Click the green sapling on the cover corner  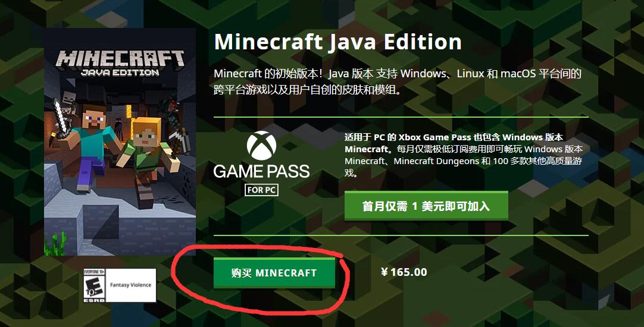[x=55, y=243]
